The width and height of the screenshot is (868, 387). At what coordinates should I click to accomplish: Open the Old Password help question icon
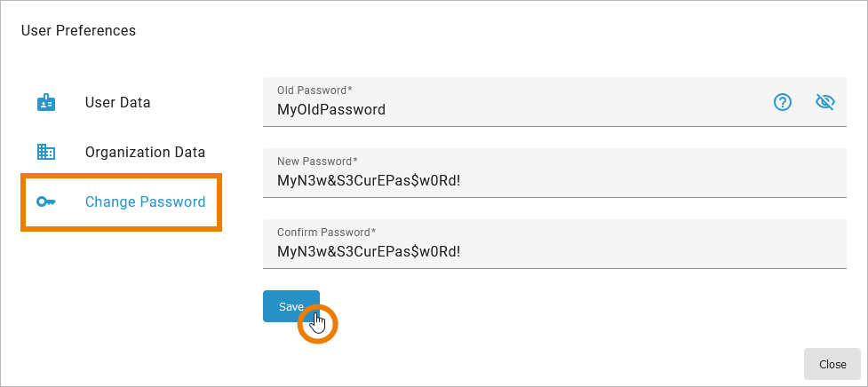[783, 102]
